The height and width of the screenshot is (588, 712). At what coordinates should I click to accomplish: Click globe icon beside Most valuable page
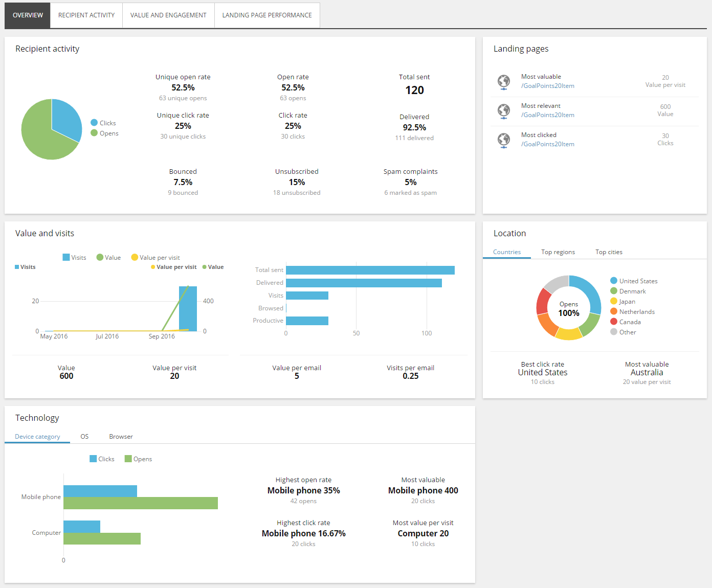tap(504, 82)
